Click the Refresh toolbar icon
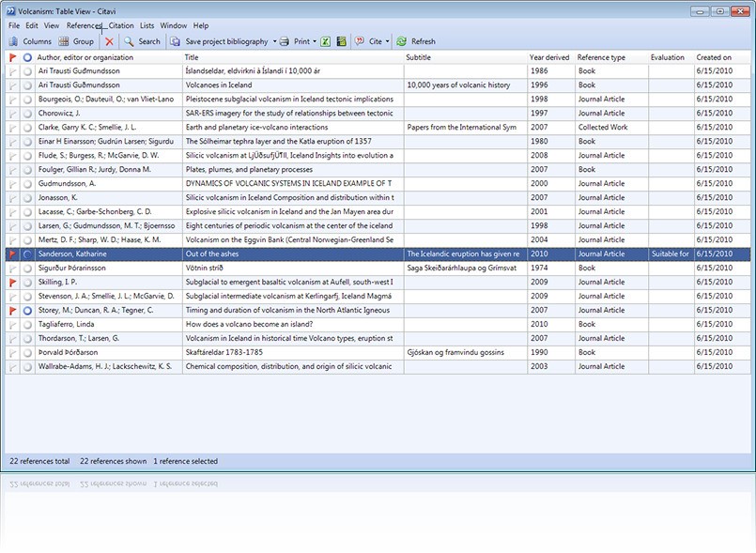The image size is (756, 553). (401, 41)
